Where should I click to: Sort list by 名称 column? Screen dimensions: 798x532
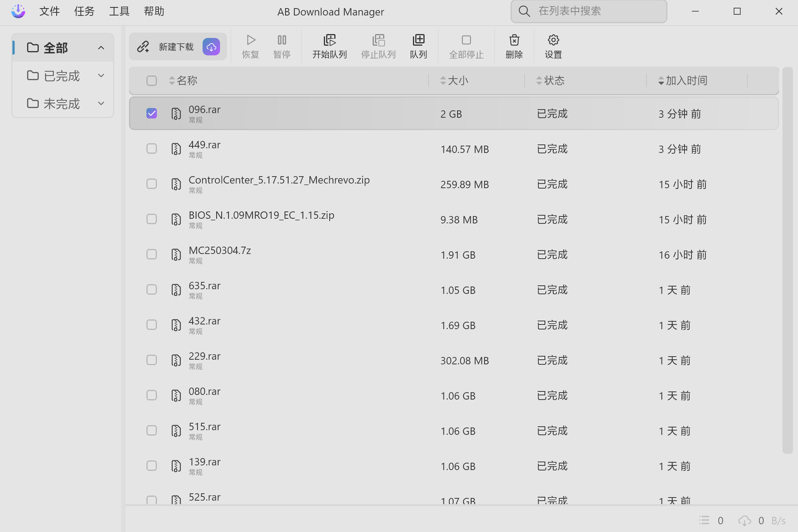coord(183,81)
